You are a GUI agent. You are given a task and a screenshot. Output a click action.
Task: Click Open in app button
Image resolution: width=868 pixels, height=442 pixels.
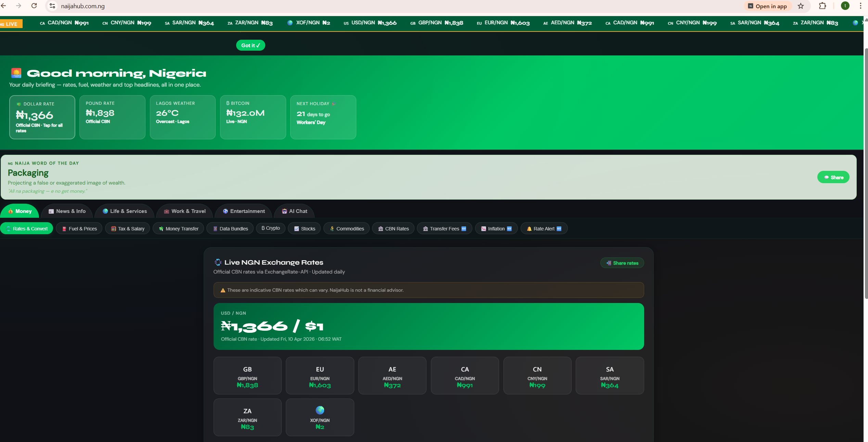(x=768, y=6)
